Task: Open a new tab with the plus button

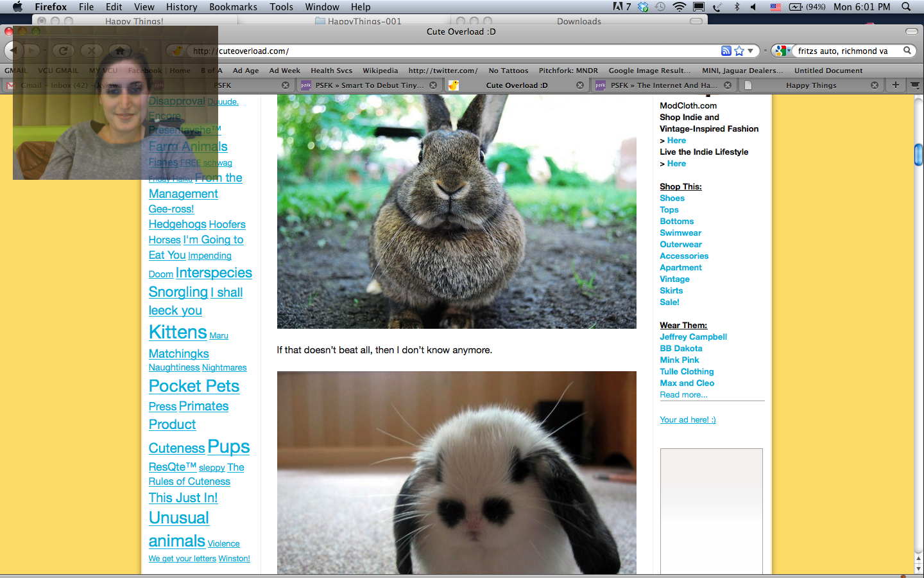Action: (895, 85)
